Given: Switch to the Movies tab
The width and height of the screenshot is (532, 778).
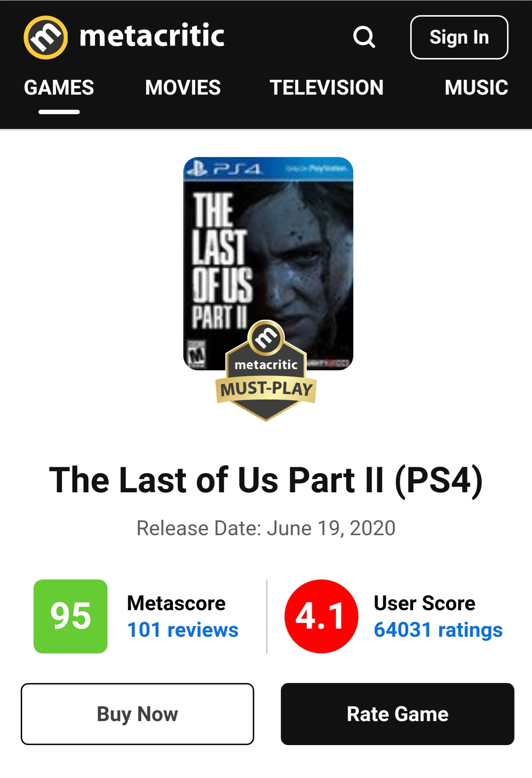Looking at the screenshot, I should 183,88.
